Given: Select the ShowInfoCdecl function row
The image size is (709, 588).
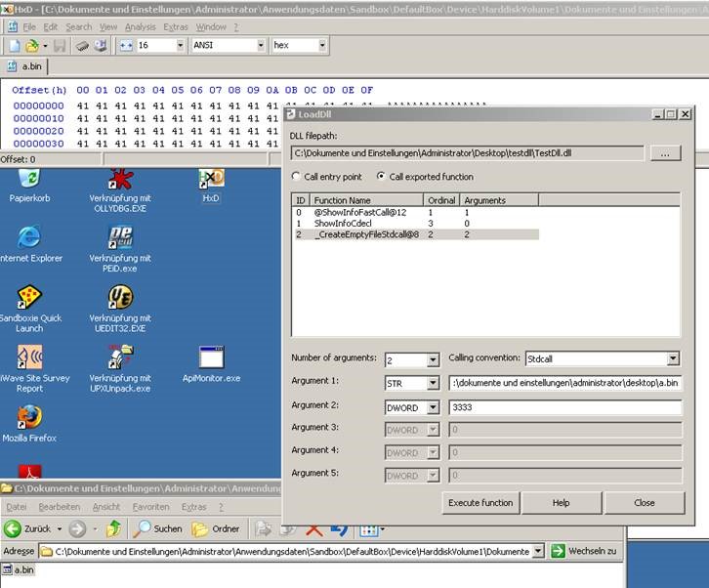Looking at the screenshot, I should pos(416,224).
